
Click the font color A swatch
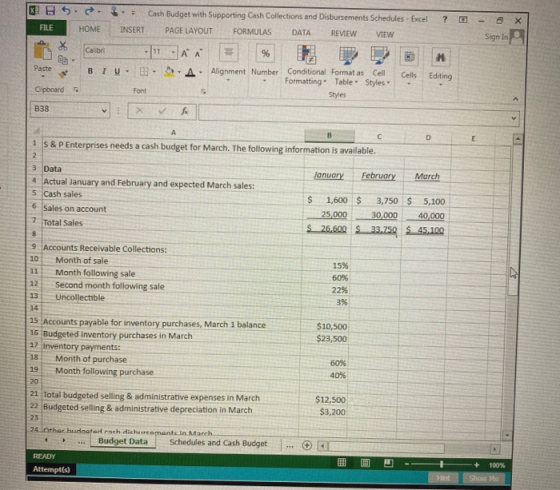click(x=190, y=72)
